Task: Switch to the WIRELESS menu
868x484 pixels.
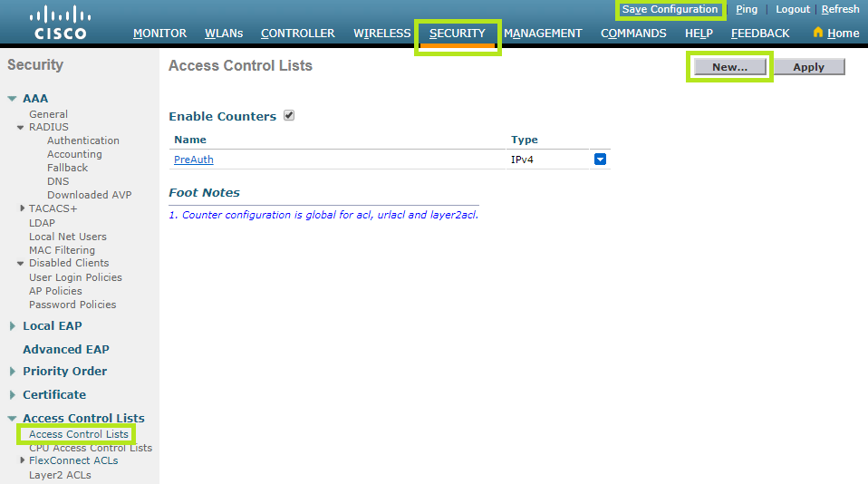Action: 381,33
